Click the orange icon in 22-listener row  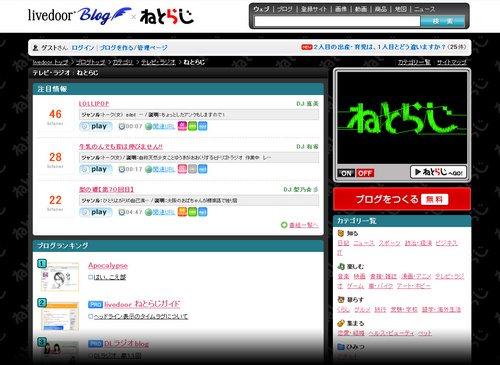tap(182, 212)
